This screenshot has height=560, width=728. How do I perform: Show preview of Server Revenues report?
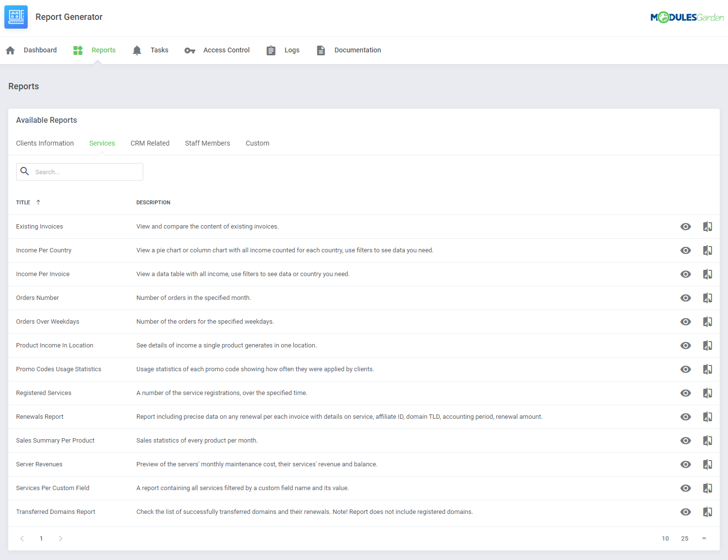(x=685, y=464)
